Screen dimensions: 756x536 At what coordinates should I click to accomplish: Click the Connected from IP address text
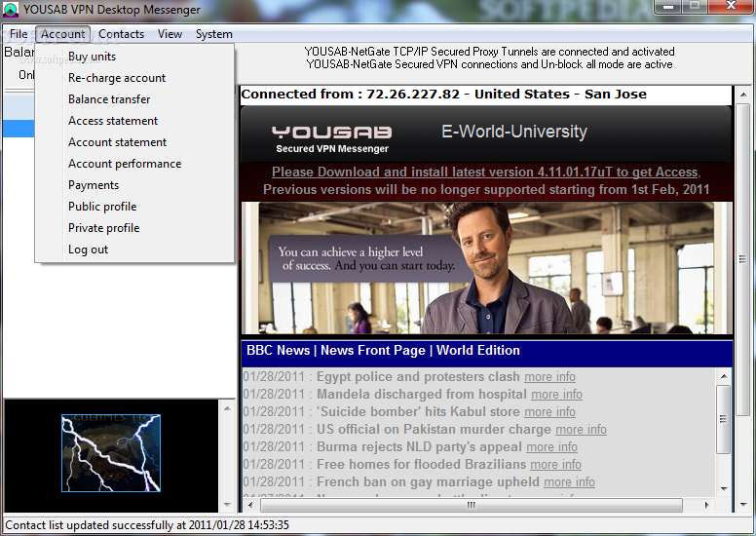tap(443, 95)
